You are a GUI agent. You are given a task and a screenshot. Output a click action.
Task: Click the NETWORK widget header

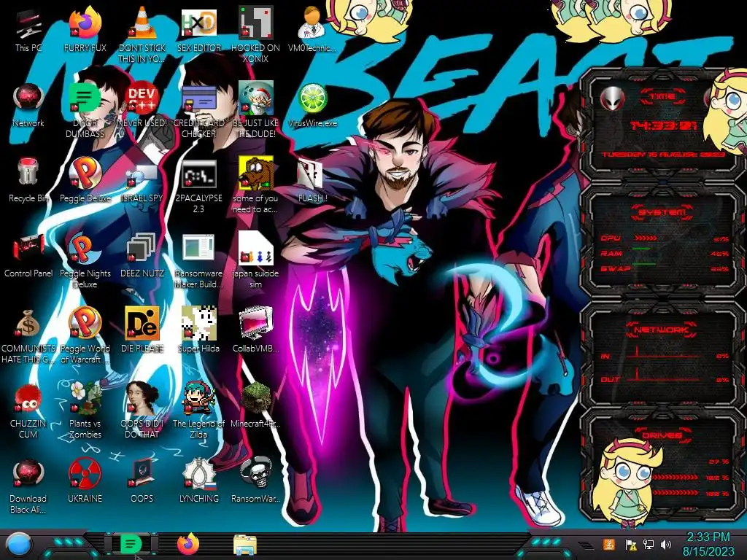(x=662, y=329)
